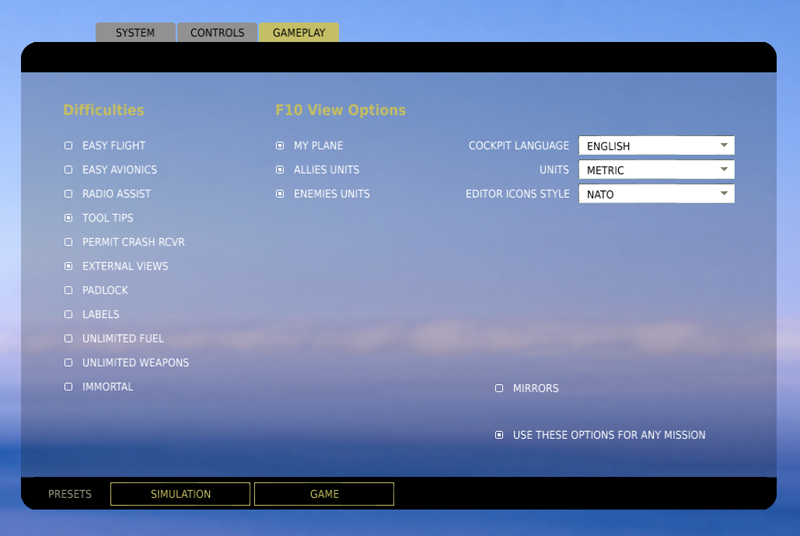Check the Permit Crash Rcvr box

pyautogui.click(x=68, y=242)
